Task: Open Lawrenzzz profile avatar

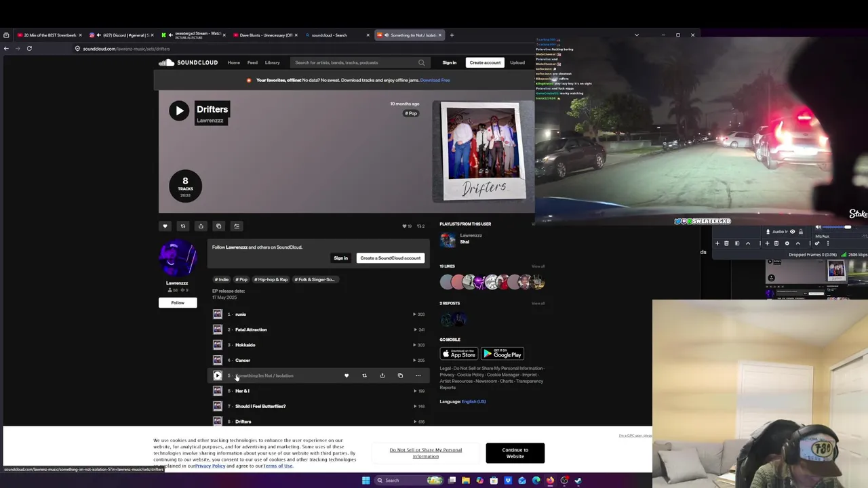Action: (x=178, y=259)
